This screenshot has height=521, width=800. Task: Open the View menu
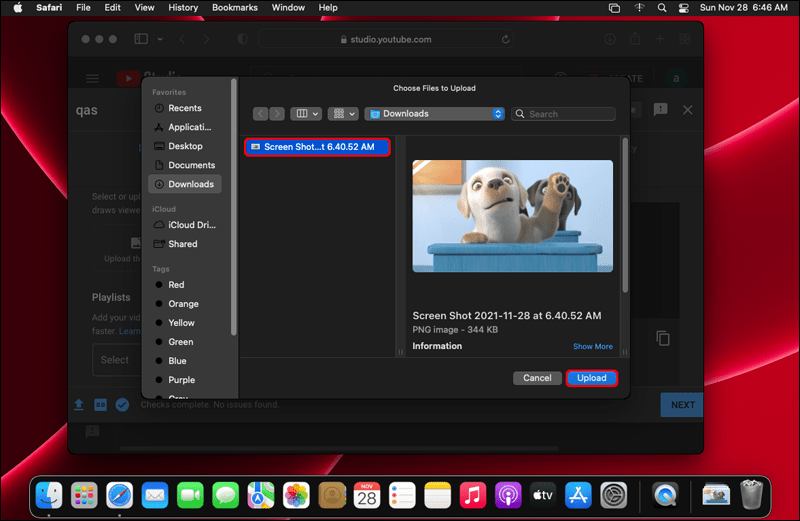pos(144,8)
